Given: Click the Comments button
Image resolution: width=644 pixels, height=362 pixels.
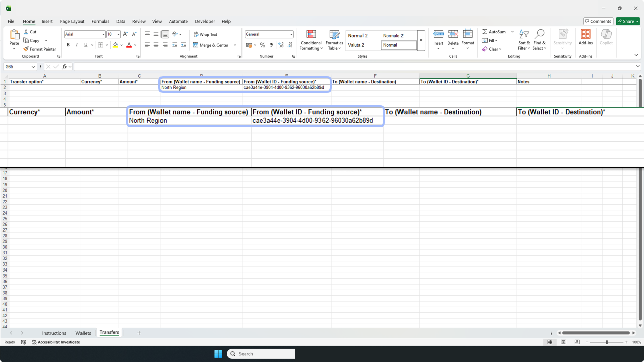Looking at the screenshot, I should pos(598,21).
